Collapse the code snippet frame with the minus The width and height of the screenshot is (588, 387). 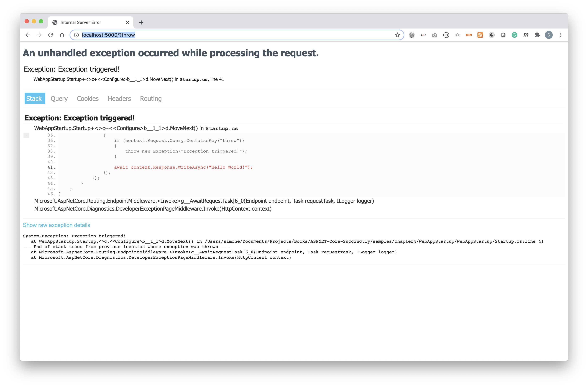pos(26,135)
